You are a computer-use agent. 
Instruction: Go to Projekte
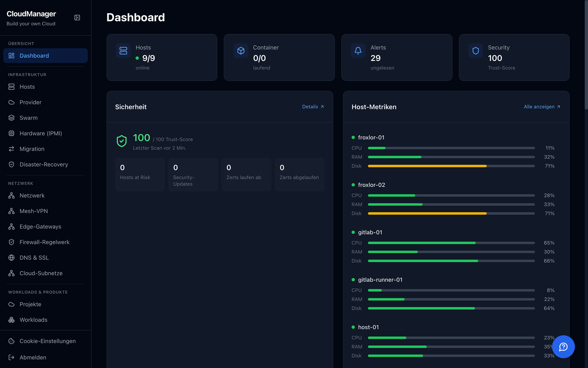tap(45, 304)
